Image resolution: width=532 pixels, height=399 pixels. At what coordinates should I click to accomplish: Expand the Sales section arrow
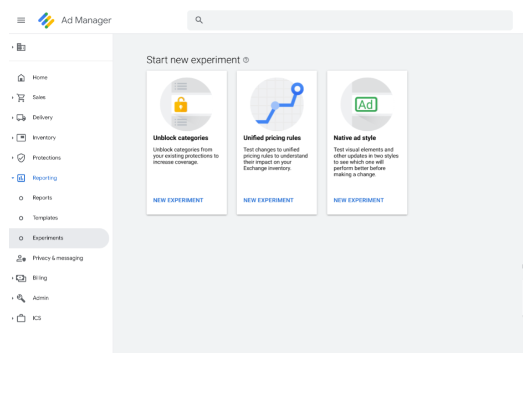point(13,98)
